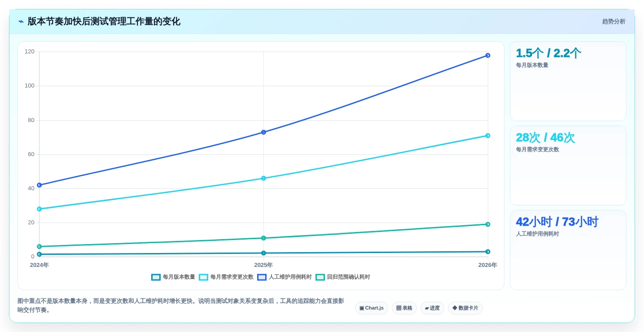Click the 进度 tag button

(432, 308)
